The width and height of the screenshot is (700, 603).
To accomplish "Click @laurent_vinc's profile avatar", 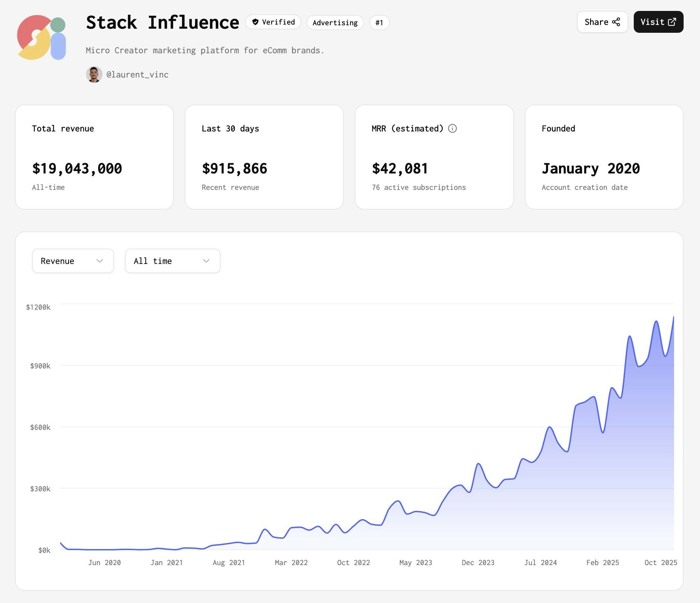I will [94, 74].
